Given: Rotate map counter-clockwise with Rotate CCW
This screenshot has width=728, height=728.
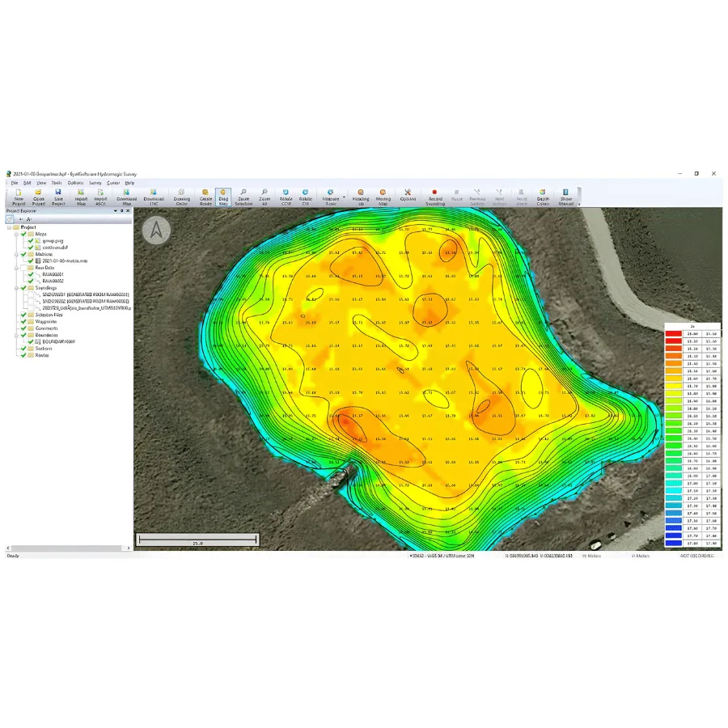Looking at the screenshot, I should coord(286,197).
